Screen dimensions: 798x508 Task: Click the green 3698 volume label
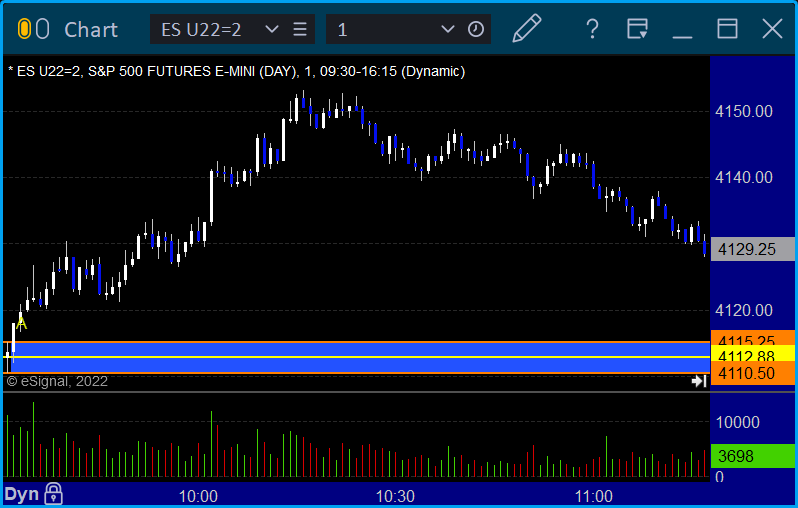tap(752, 456)
